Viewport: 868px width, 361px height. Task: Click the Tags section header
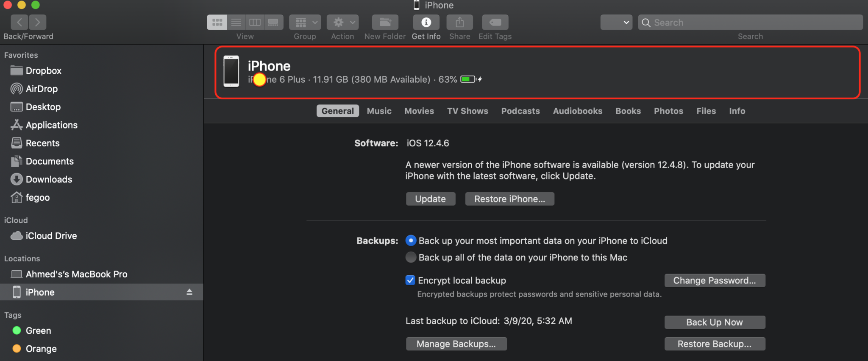coord(13,315)
